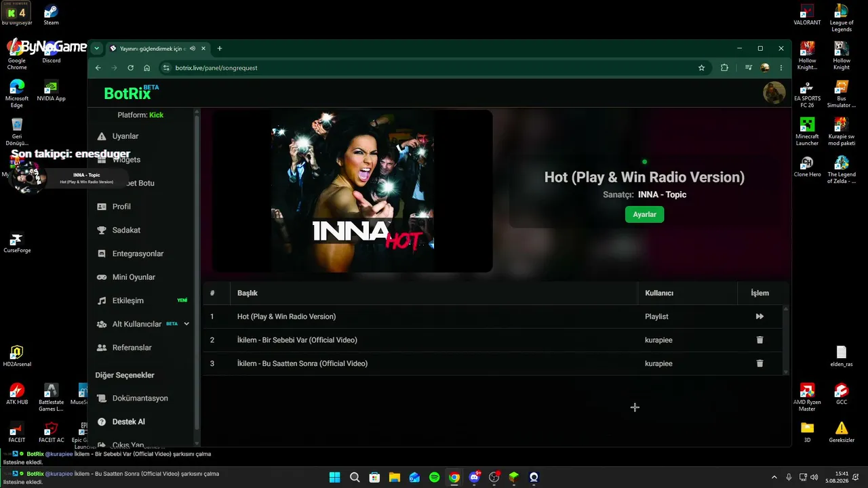Select the CurseForge desktop icon
Screen dimensions: 868x488
point(17,243)
